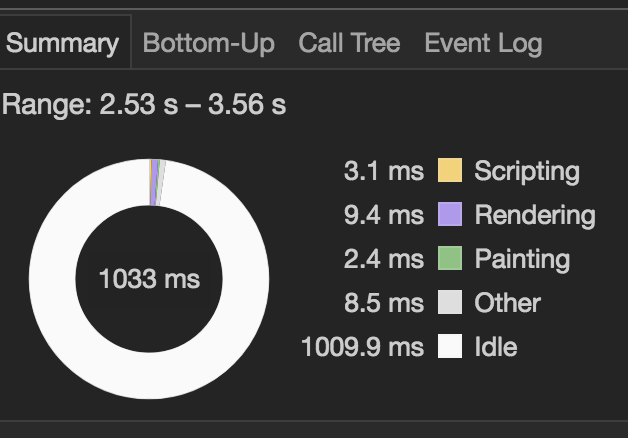
Task: Click the yellow Scripting color swatch
Action: (x=450, y=170)
